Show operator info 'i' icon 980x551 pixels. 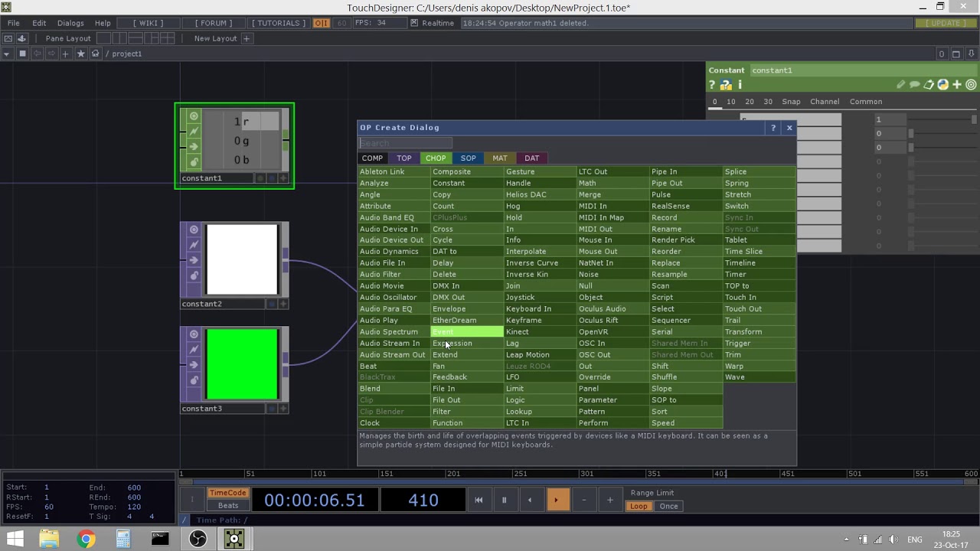pos(740,85)
